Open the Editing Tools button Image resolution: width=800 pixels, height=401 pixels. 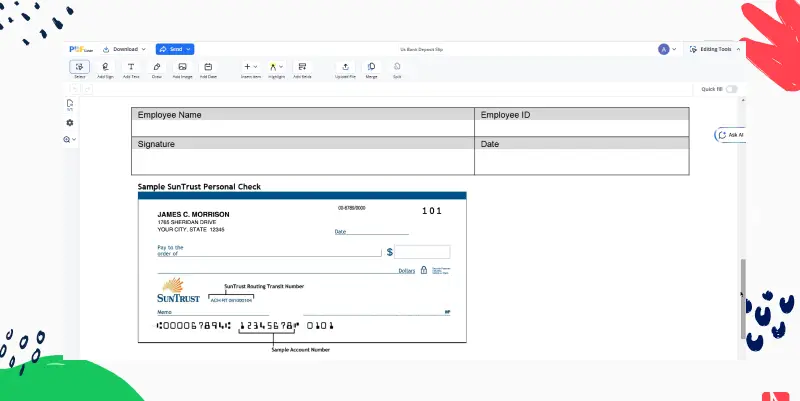coord(715,49)
